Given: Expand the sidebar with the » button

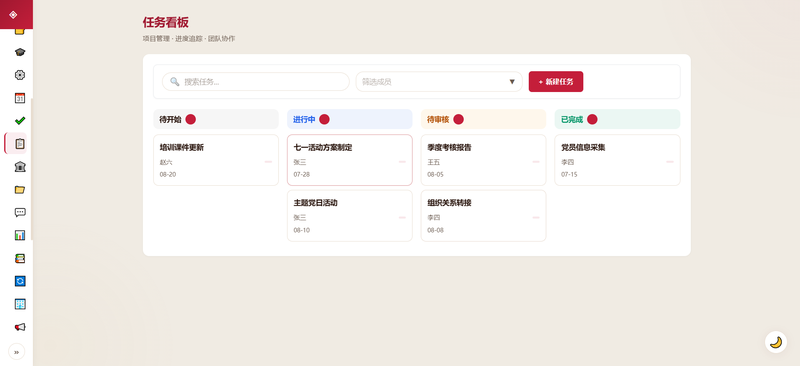Looking at the screenshot, I should (x=16, y=352).
